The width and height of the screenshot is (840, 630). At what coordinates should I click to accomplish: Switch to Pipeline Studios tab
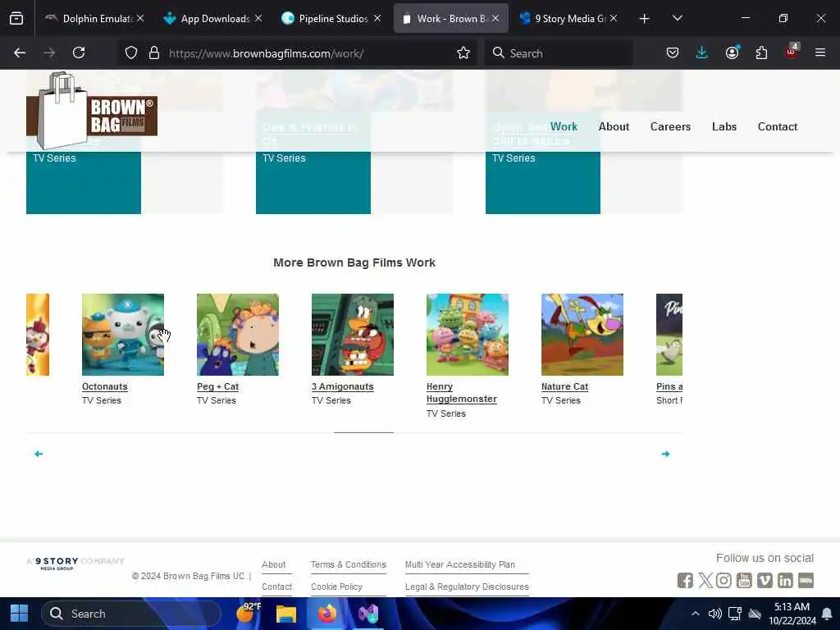331,18
